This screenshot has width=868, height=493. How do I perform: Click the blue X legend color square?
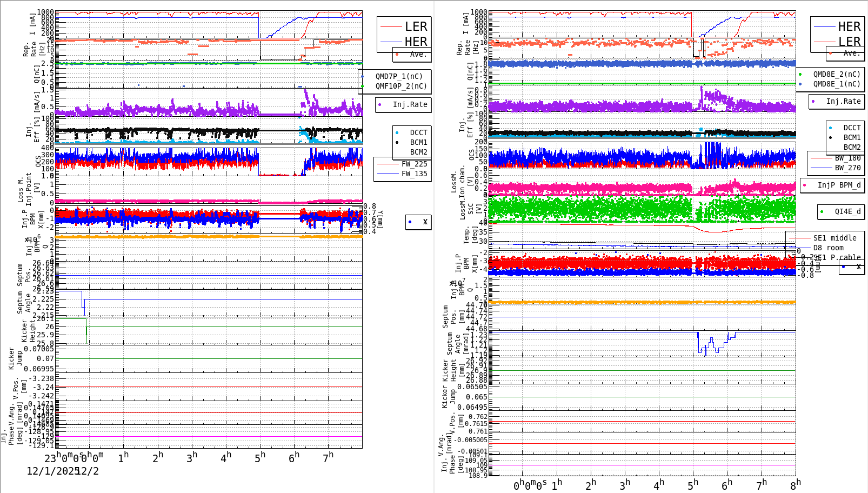pyautogui.click(x=409, y=222)
